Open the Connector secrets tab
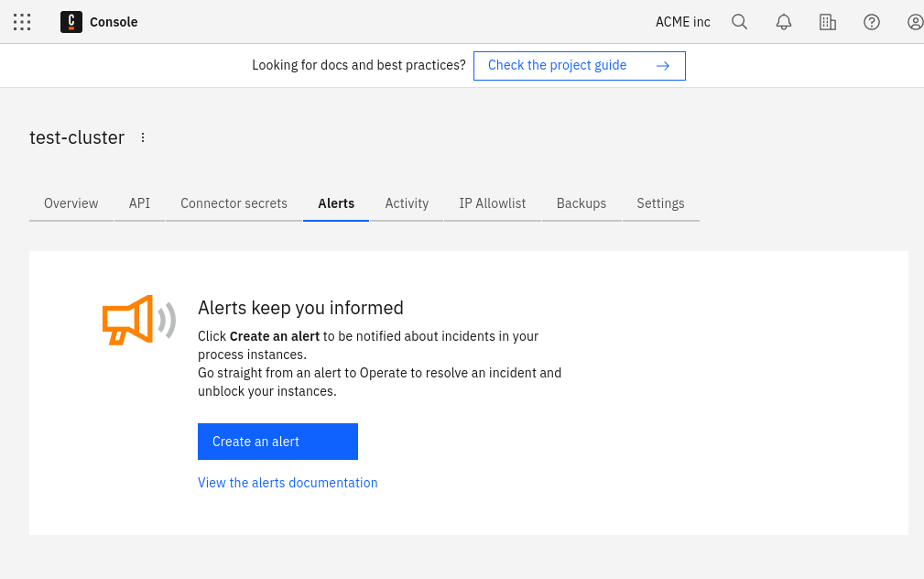This screenshot has width=924, height=579. 234,203
